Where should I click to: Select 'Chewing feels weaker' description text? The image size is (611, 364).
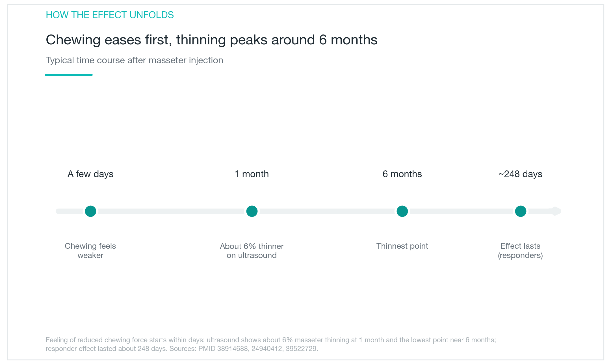[x=90, y=251]
